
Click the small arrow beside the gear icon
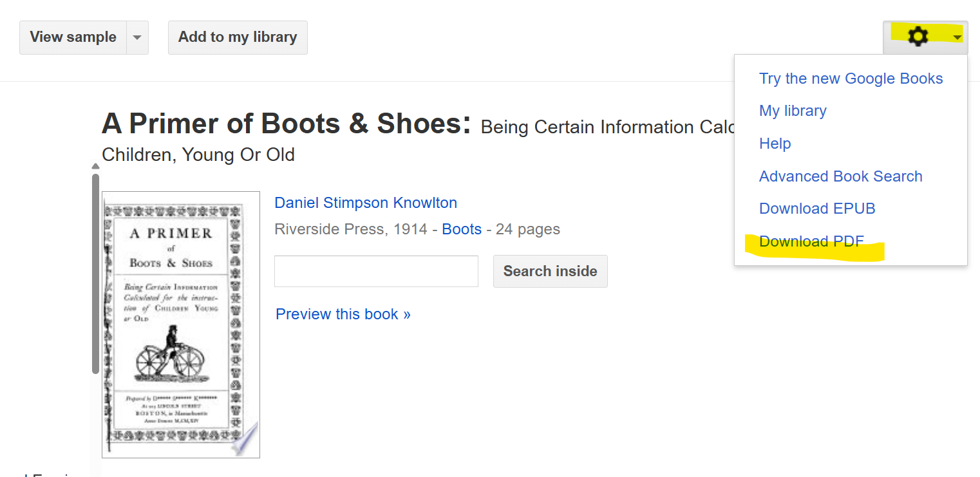click(957, 37)
